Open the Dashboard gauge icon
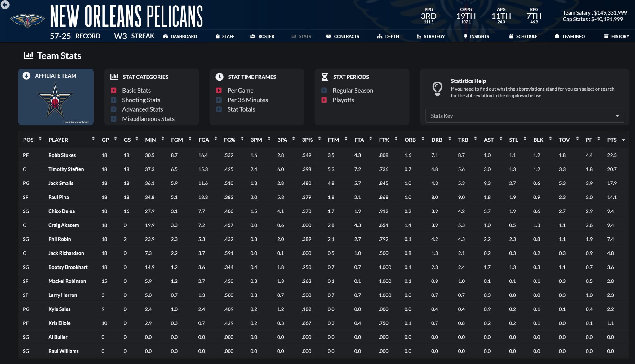The height and width of the screenshot is (364, 635). coord(165,37)
